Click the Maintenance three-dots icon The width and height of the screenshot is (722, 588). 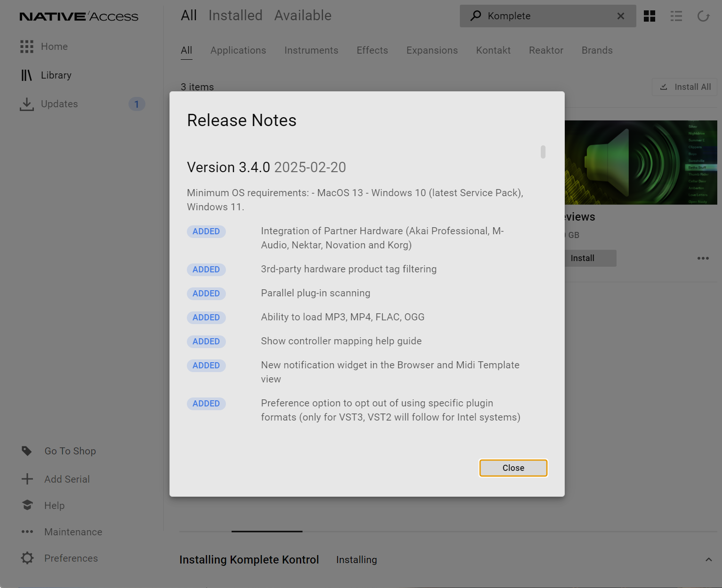(27, 532)
